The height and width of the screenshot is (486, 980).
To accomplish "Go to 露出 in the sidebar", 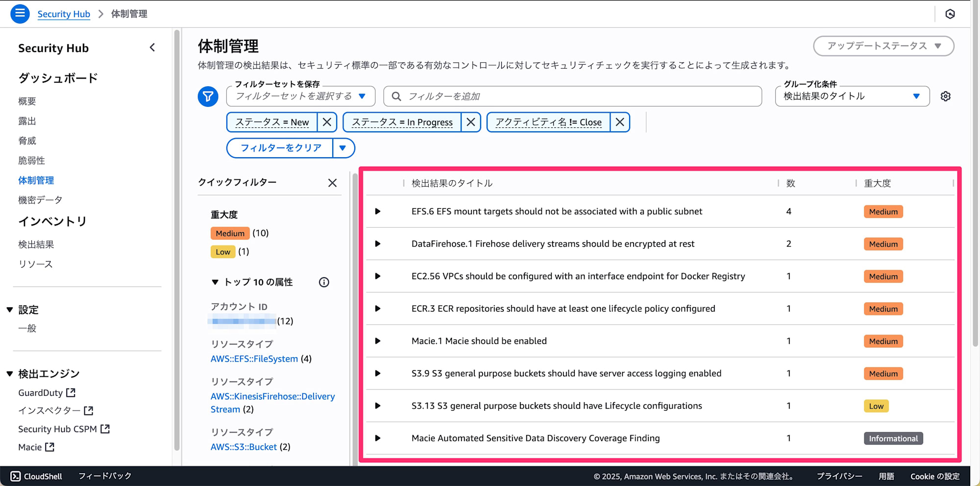I will pyautogui.click(x=27, y=121).
